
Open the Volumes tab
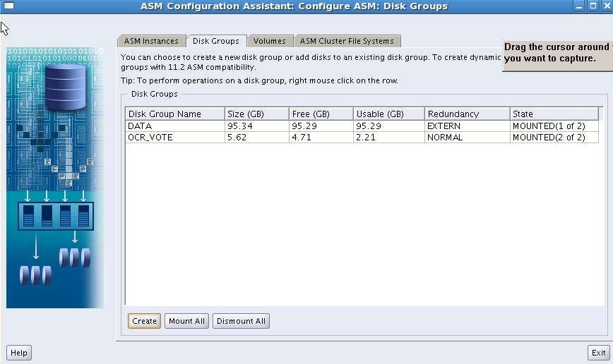click(x=269, y=41)
